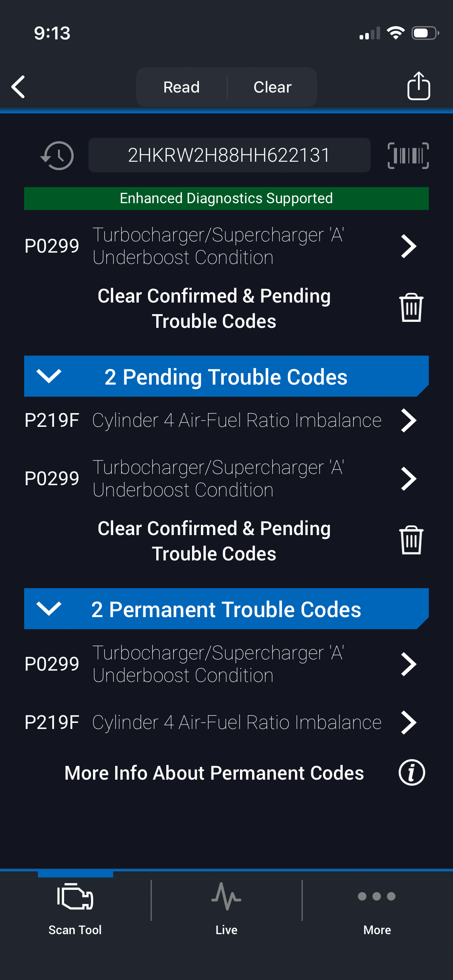The height and width of the screenshot is (980, 453).
Task: Open More Info About Permanent Codes
Action: click(214, 773)
